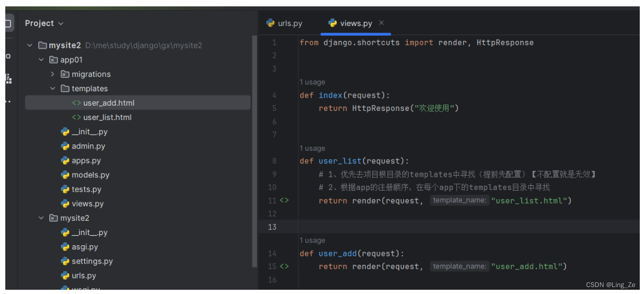Switch to the urls.py tab

pos(285,23)
